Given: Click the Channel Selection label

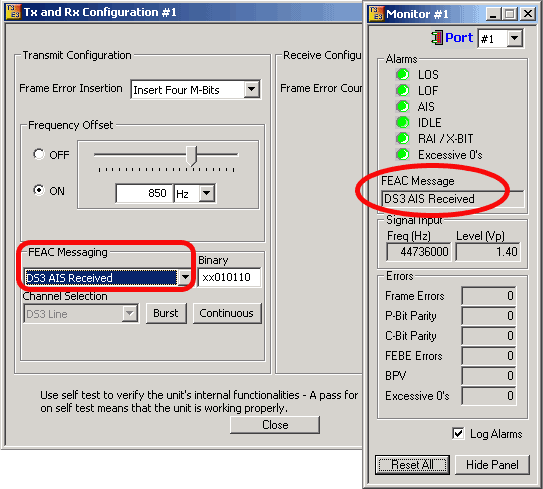Looking at the screenshot, I should coord(65,296).
